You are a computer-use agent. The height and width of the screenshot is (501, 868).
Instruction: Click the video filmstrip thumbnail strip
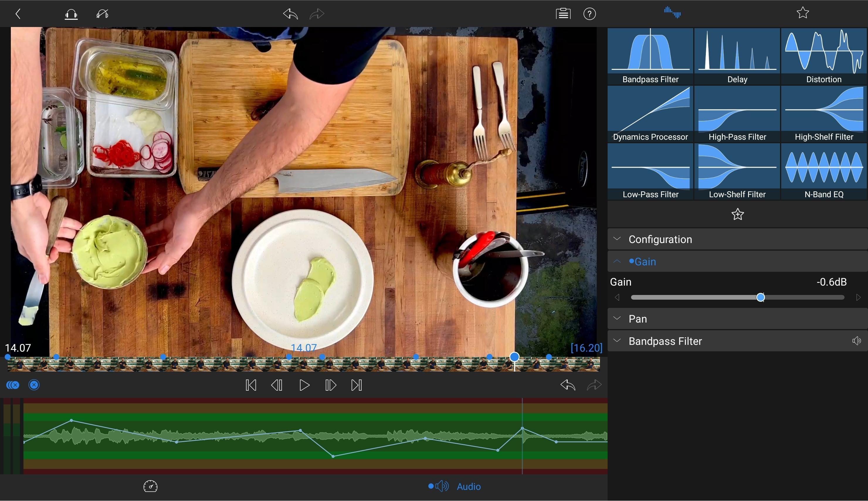pyautogui.click(x=304, y=365)
